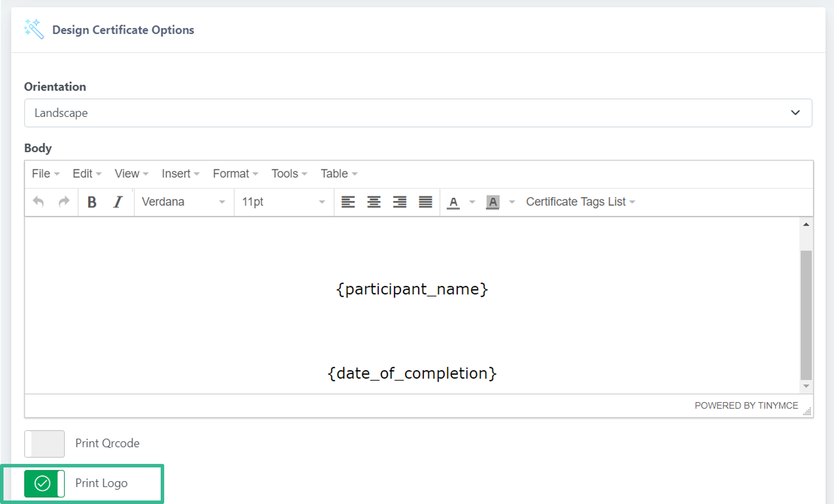Click the editor scrollbar up arrow
The width and height of the screenshot is (834, 504).
point(806,224)
